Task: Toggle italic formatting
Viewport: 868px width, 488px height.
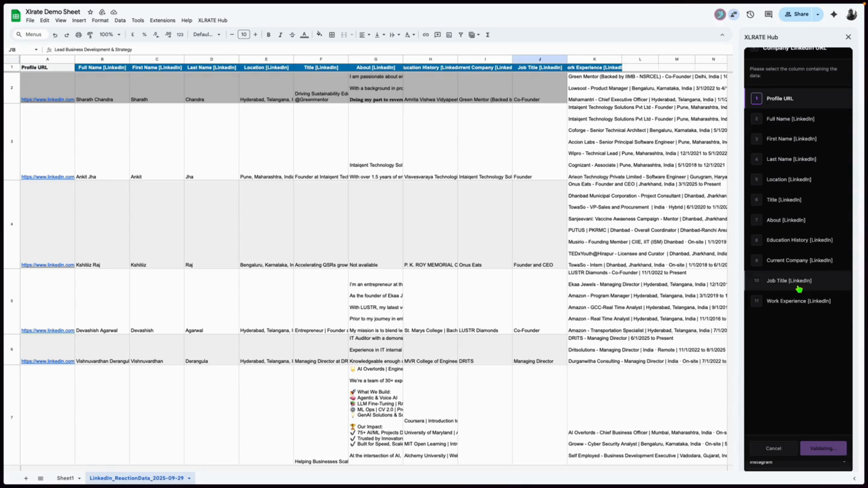Action: point(280,35)
